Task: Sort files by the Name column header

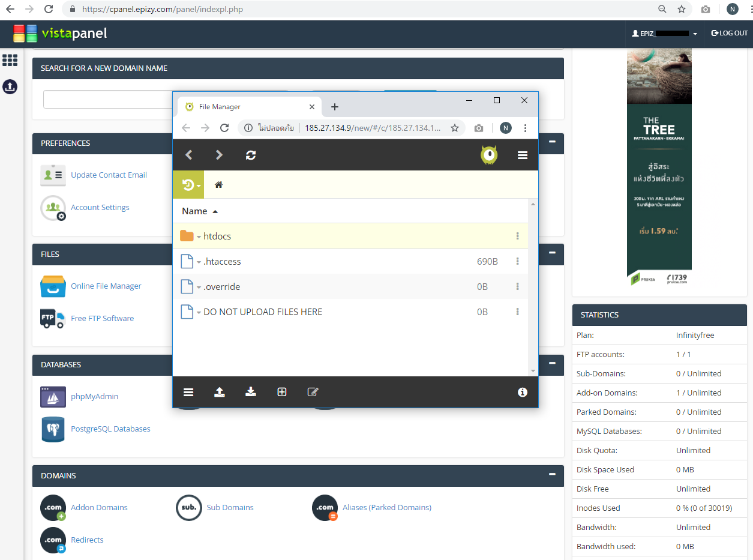Action: click(194, 211)
